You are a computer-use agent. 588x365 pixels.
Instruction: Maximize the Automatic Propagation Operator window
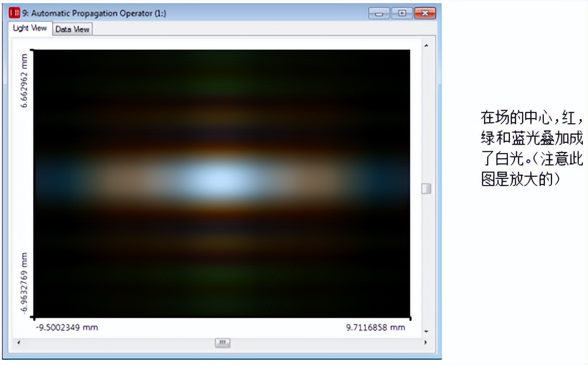[402, 13]
